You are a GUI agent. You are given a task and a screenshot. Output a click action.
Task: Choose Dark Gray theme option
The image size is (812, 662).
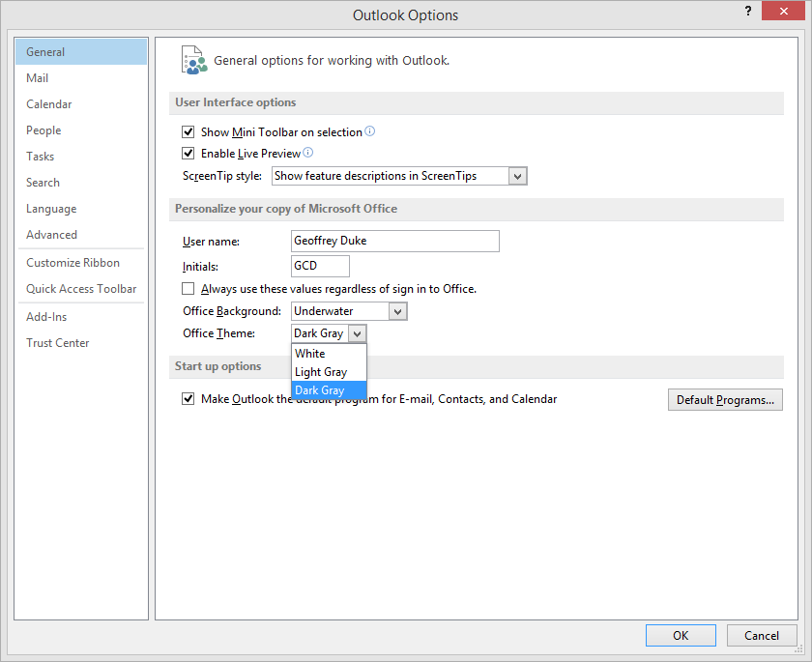click(330, 390)
